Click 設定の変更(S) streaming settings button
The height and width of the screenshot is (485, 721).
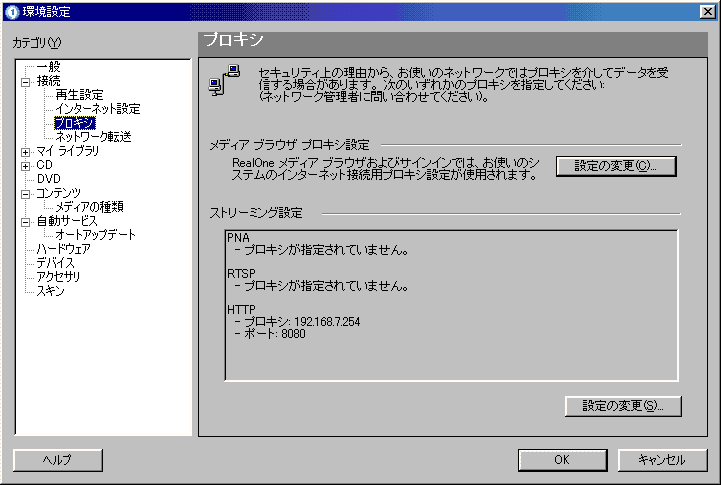pyautogui.click(x=623, y=406)
